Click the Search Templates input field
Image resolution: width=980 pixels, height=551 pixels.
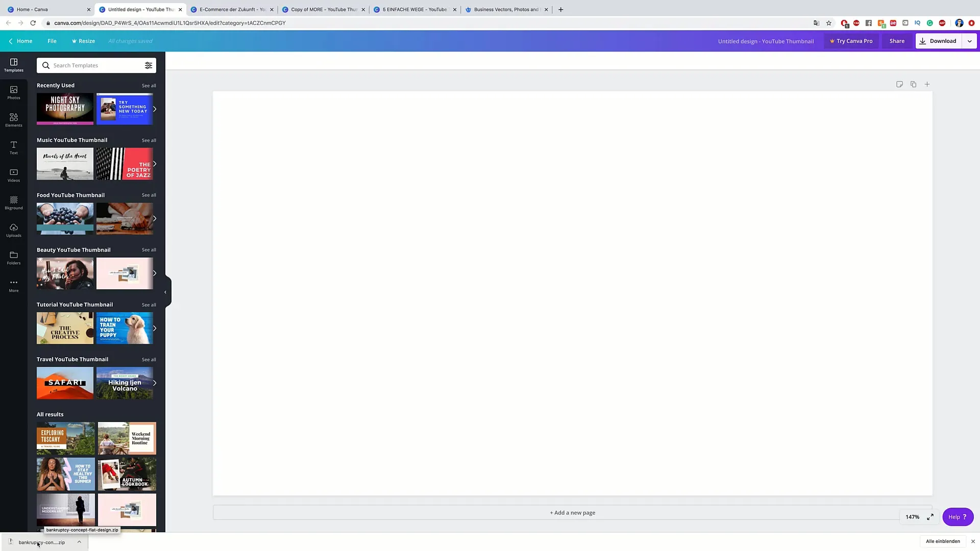pyautogui.click(x=96, y=65)
